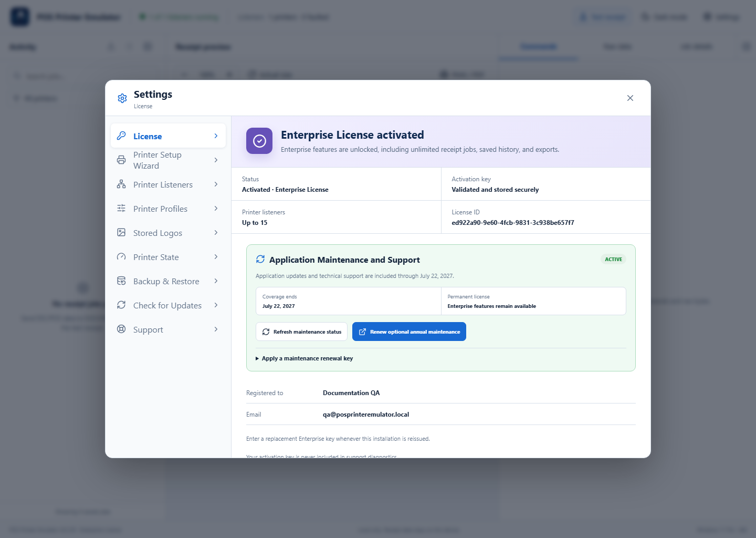756x538 pixels.
Task: Click the Maintenance and Support sync icon
Action: tap(260, 259)
